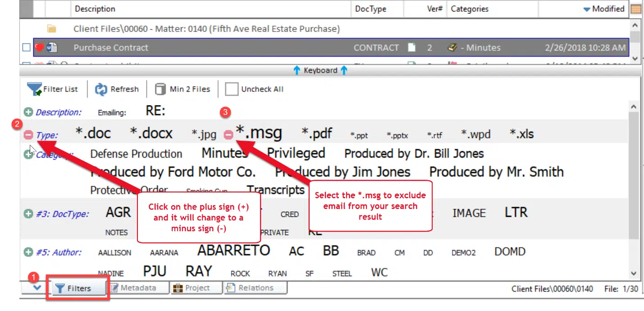Click the down chevron left of Filters tab

click(37, 288)
